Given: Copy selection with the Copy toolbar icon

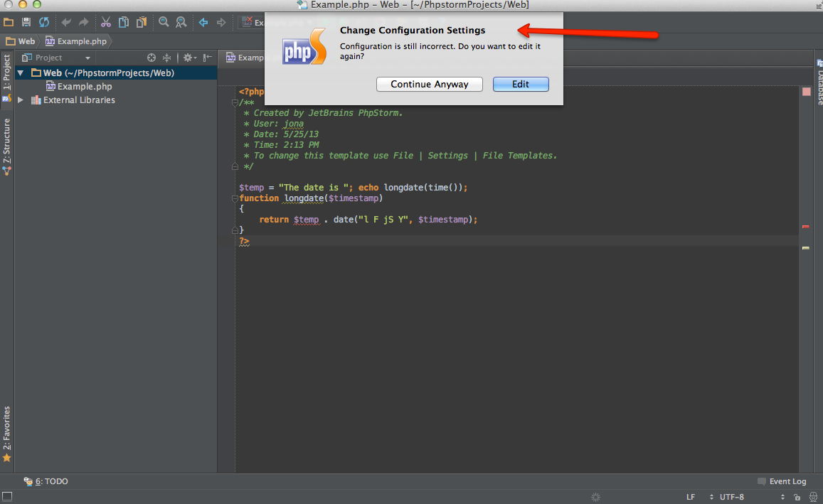Looking at the screenshot, I should coord(123,22).
